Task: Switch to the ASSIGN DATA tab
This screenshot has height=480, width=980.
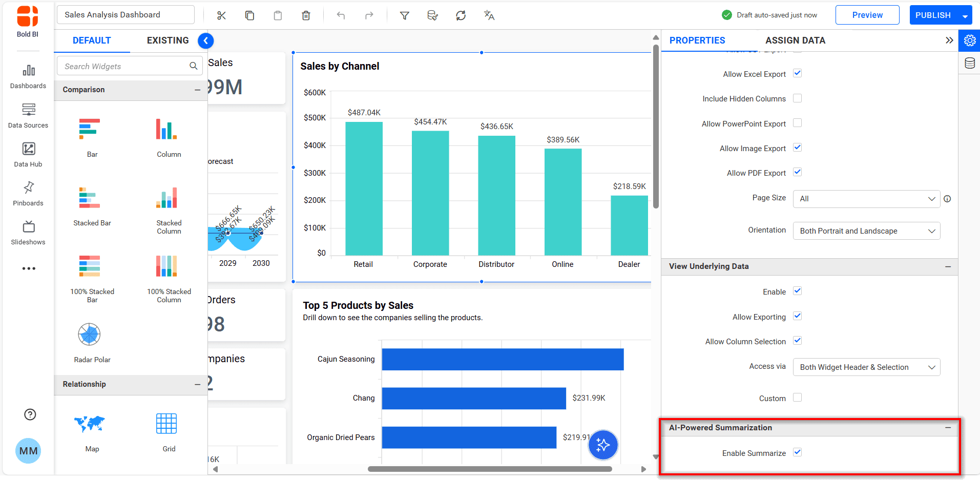Action: click(x=795, y=40)
